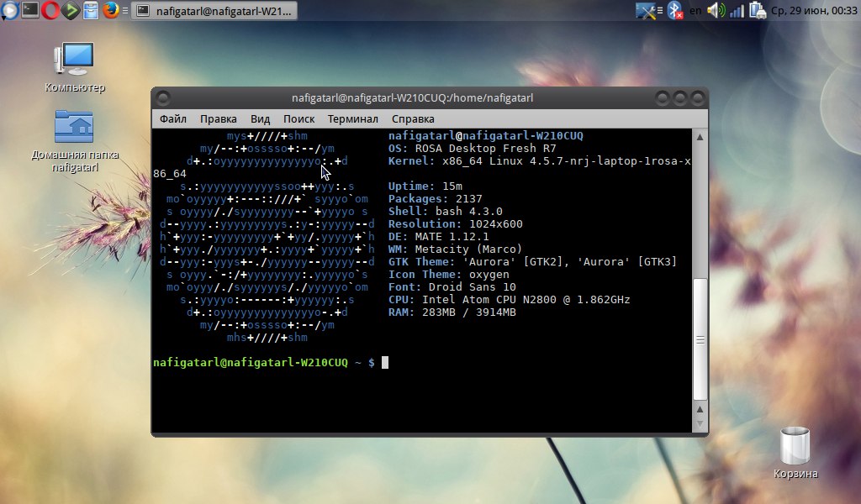Click the 'Shell: bash 4.3.0' line
Viewport: 861px width, 504px height.
point(446,211)
